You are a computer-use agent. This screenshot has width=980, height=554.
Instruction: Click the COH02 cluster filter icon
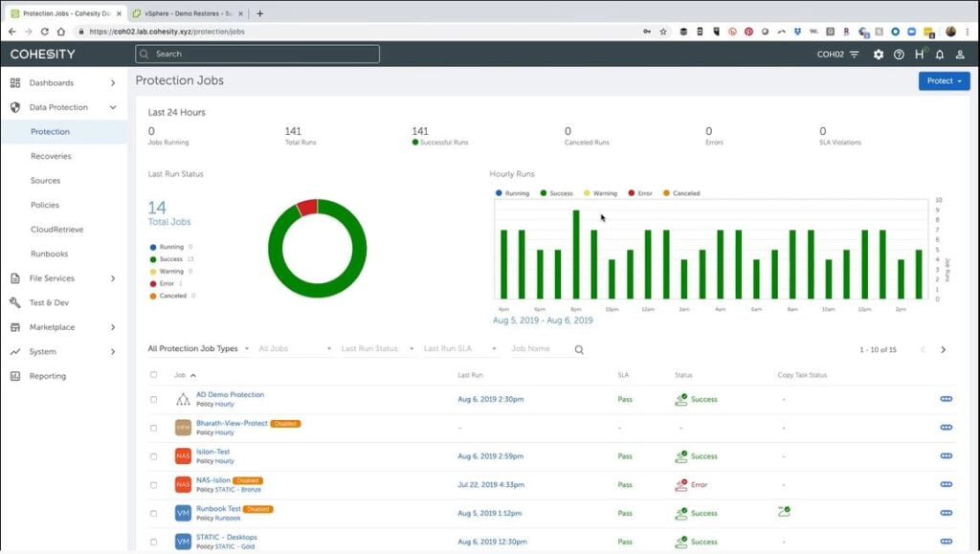point(855,55)
